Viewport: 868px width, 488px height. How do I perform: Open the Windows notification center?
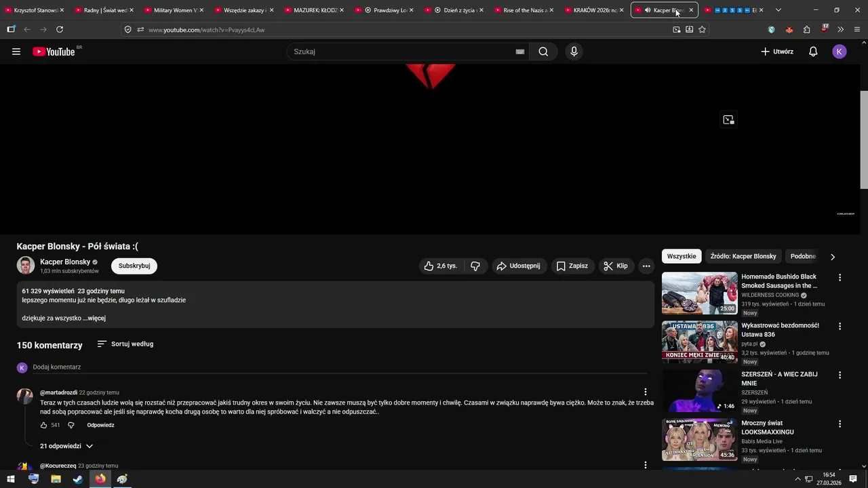click(854, 479)
